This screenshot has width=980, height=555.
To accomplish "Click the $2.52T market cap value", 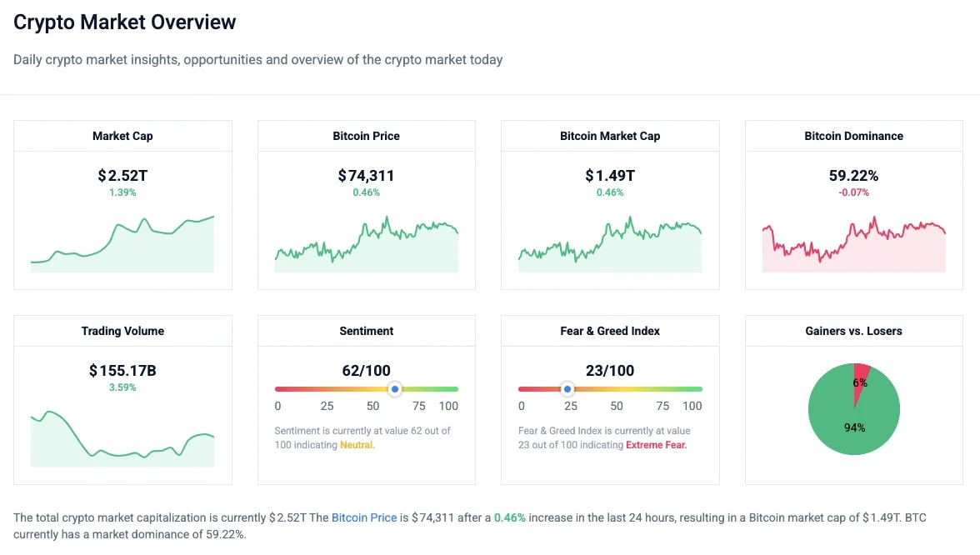I will (122, 176).
